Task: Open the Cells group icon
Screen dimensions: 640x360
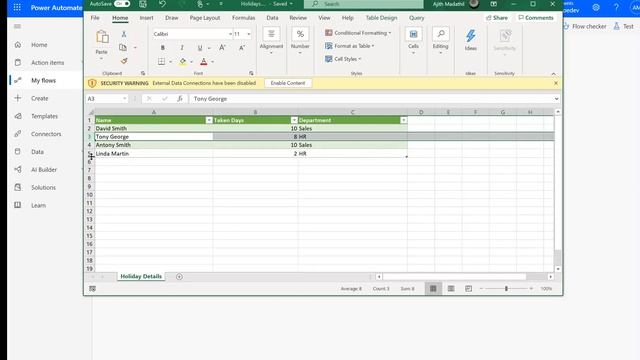Action: 413,34
